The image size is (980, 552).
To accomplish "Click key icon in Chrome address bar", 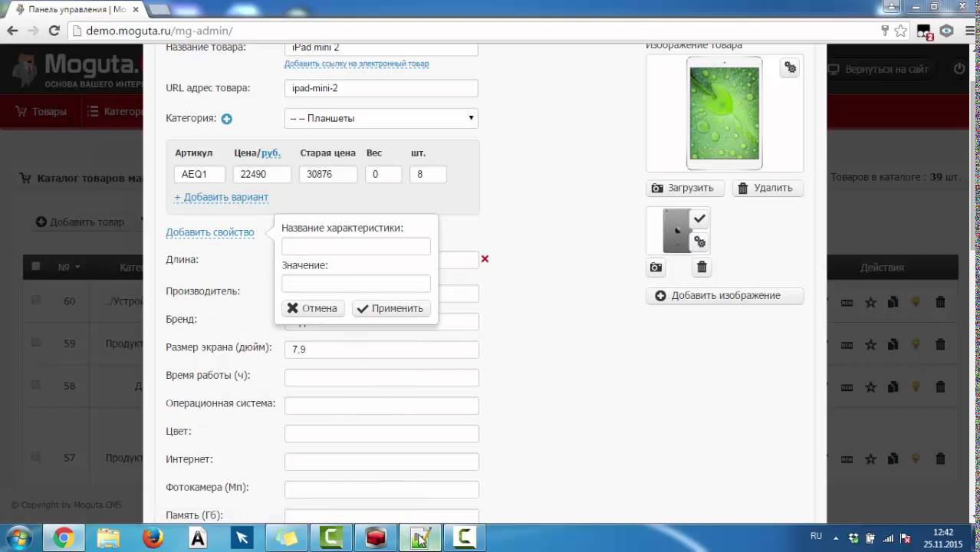I will click(x=884, y=31).
